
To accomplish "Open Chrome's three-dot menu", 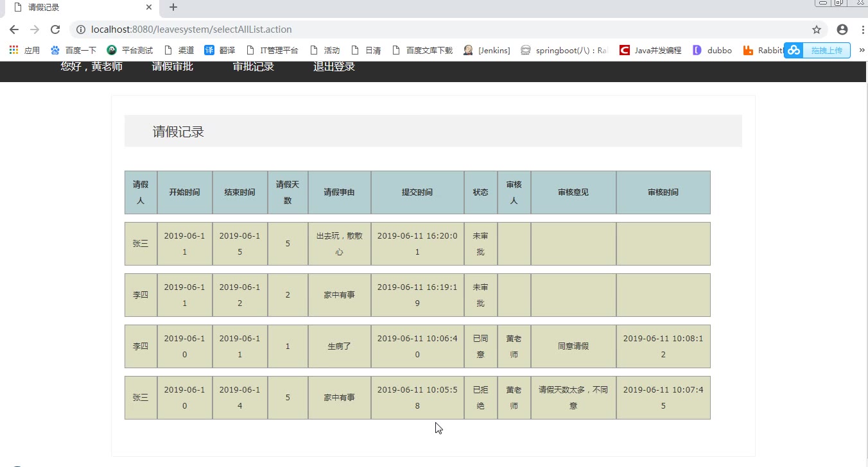I will [x=862, y=30].
